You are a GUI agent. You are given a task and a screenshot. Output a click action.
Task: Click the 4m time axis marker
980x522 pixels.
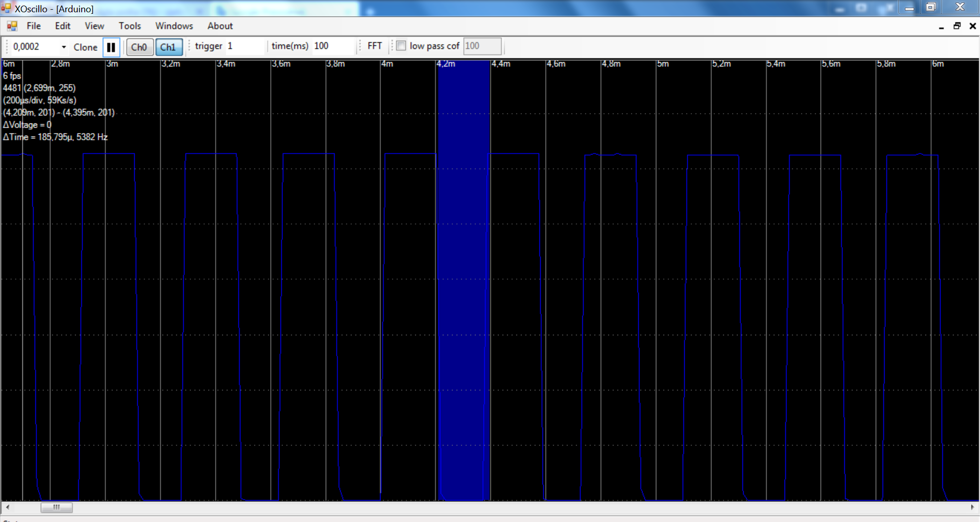pos(388,64)
